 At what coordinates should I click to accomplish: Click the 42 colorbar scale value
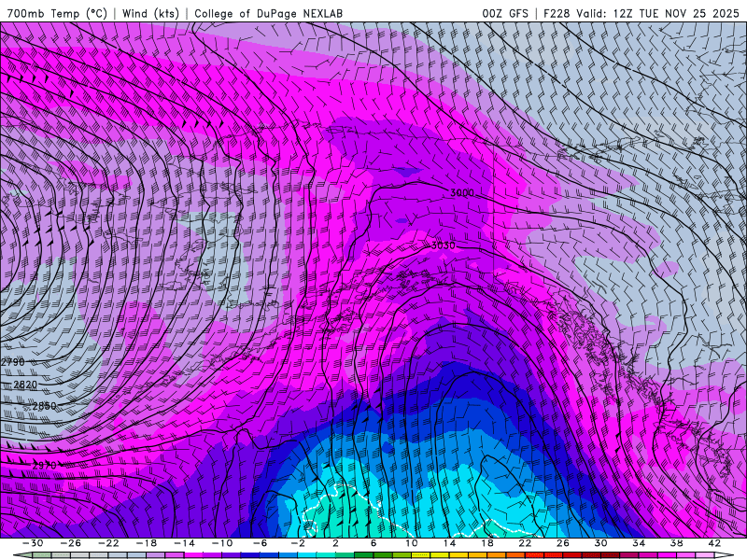click(713, 543)
